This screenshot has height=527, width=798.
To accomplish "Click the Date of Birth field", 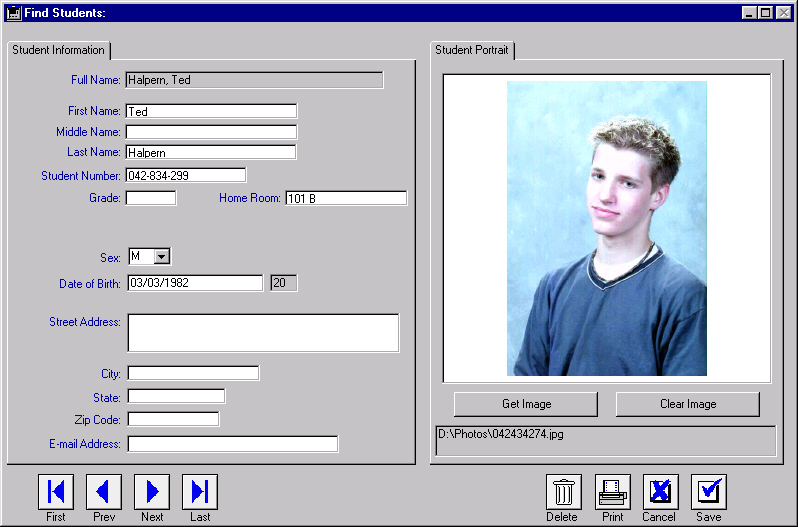I will (195, 283).
